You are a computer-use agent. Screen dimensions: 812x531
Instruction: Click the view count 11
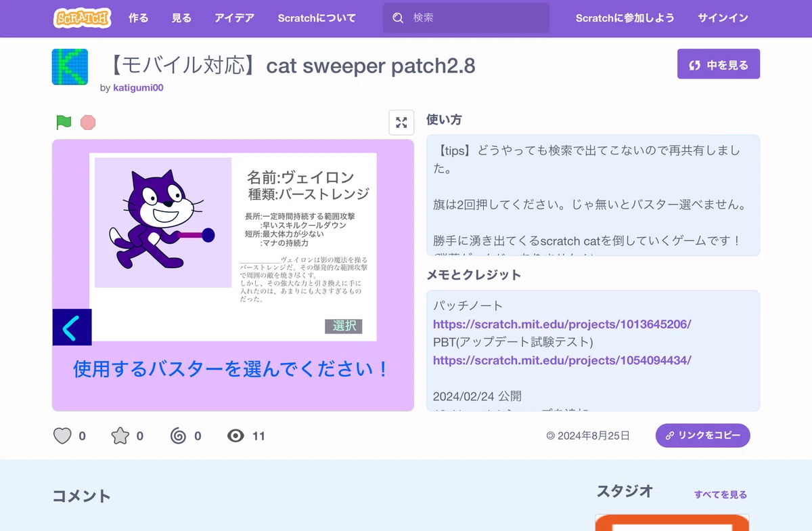258,436
